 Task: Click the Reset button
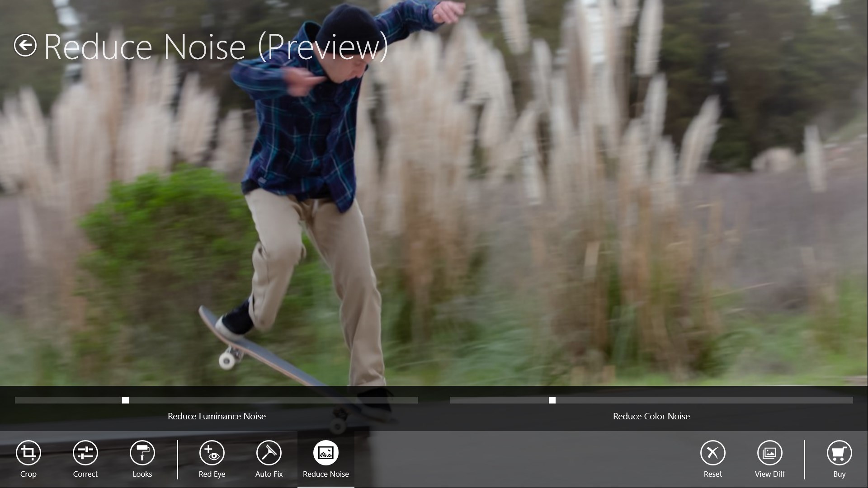(712, 459)
